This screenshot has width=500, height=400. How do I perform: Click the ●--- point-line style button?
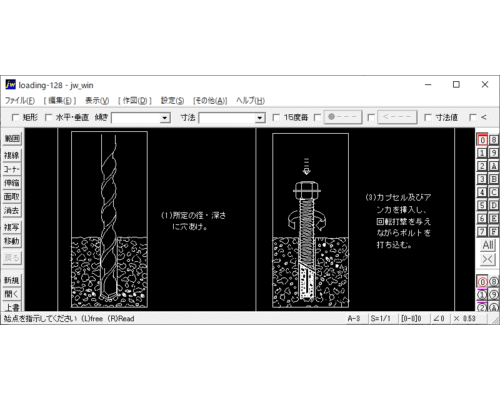click(x=343, y=117)
